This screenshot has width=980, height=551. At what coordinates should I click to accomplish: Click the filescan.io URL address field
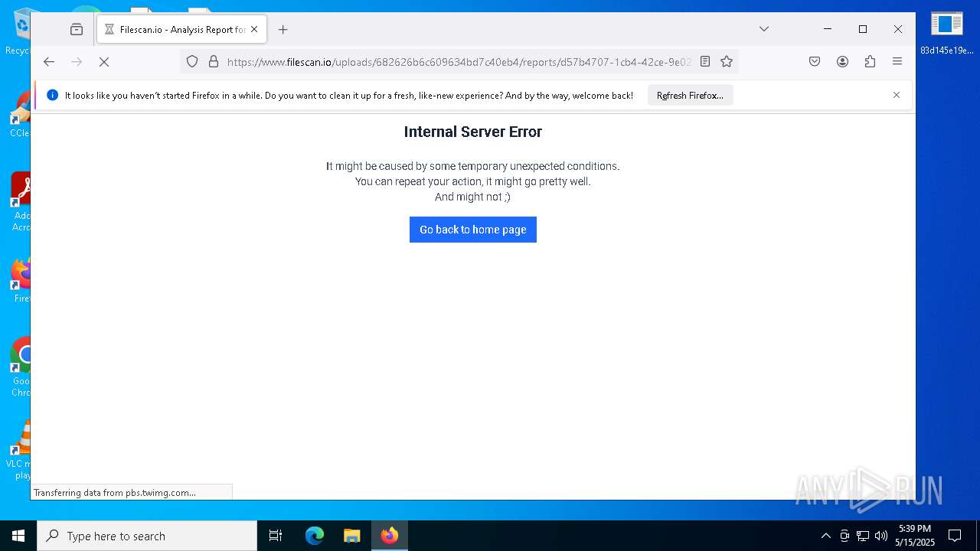(459, 62)
